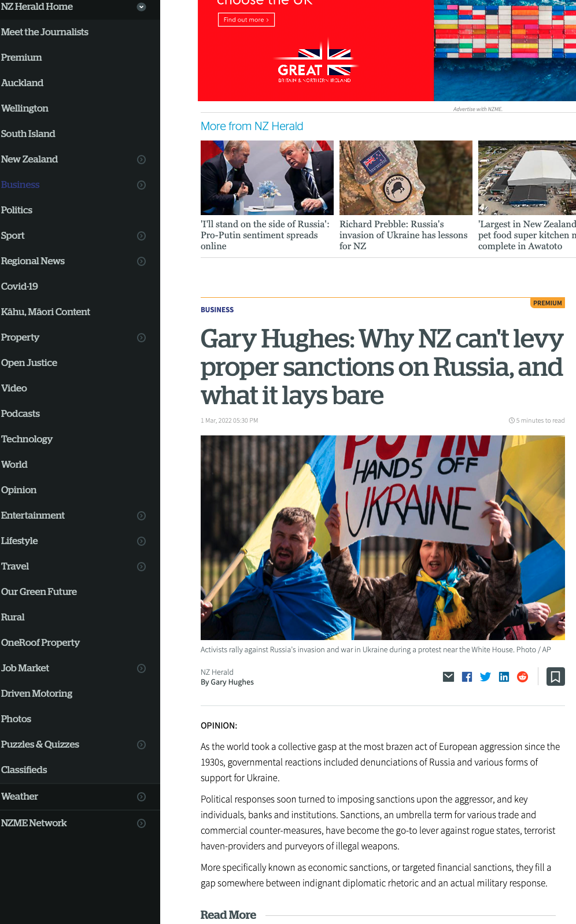This screenshot has height=924, width=576.
Task: Share article on LinkedIn
Action: pyautogui.click(x=504, y=677)
